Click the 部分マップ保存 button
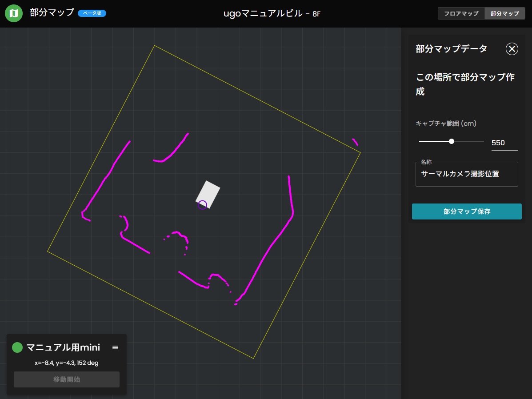The width and height of the screenshot is (532, 399). click(467, 211)
